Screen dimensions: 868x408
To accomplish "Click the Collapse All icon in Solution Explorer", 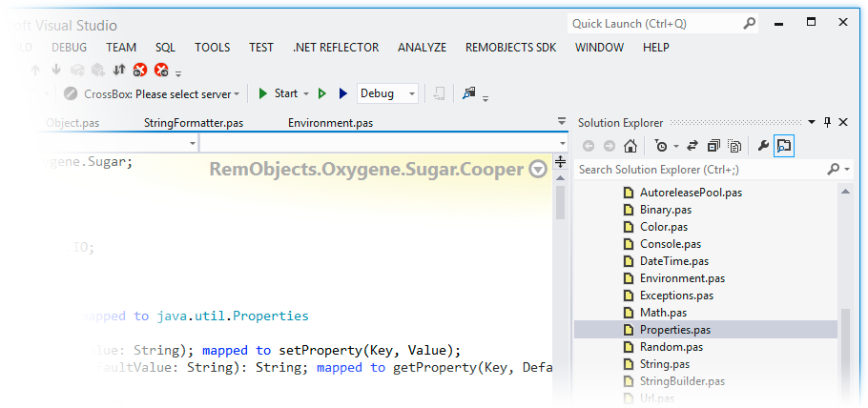I will [713, 146].
